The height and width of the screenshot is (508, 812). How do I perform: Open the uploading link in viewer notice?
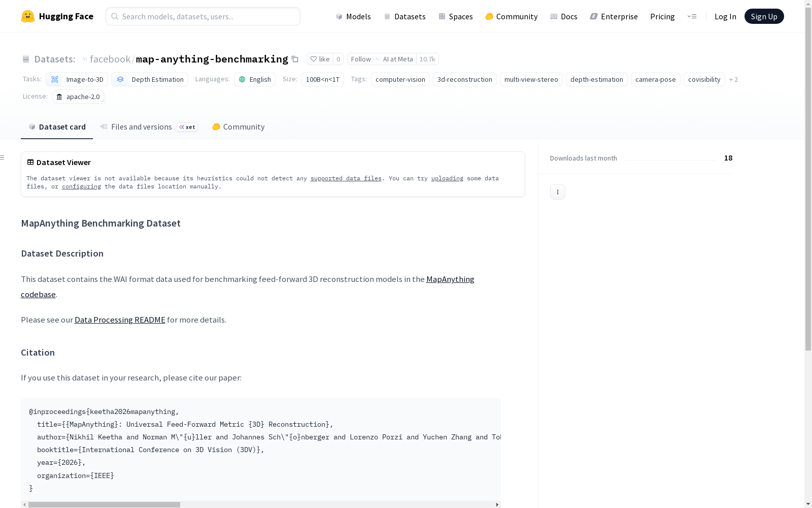tap(447, 178)
